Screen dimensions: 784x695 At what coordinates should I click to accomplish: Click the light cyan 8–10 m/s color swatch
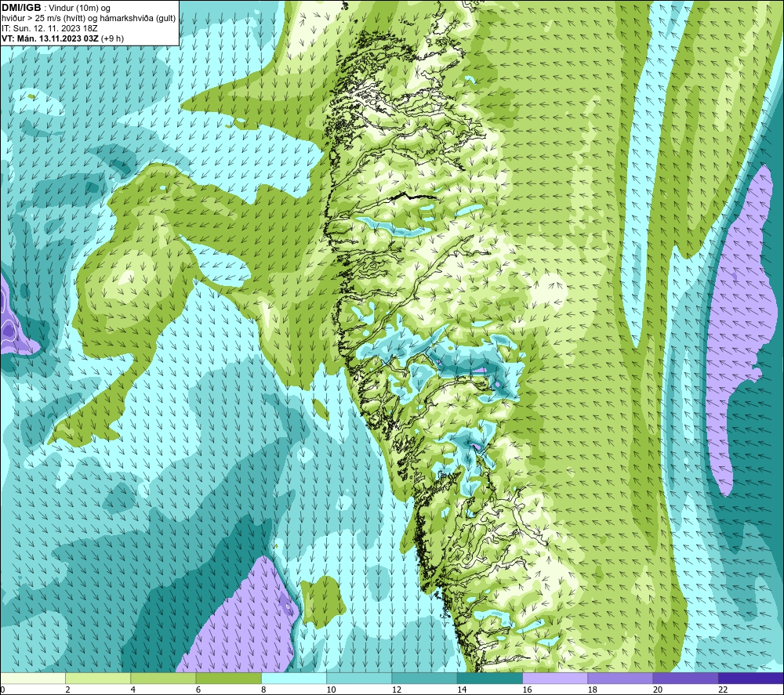(x=294, y=679)
